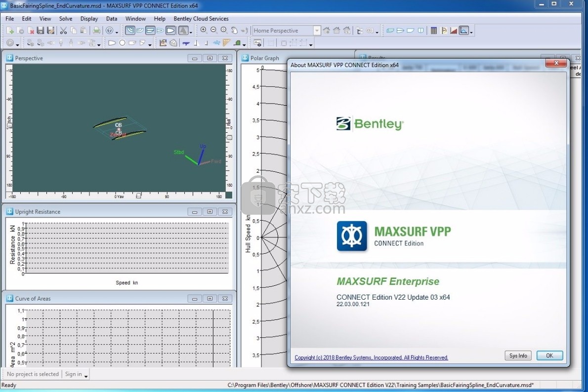Viewport: 588px width, 392px height.
Task: Open the Data menu
Action: pos(112,19)
